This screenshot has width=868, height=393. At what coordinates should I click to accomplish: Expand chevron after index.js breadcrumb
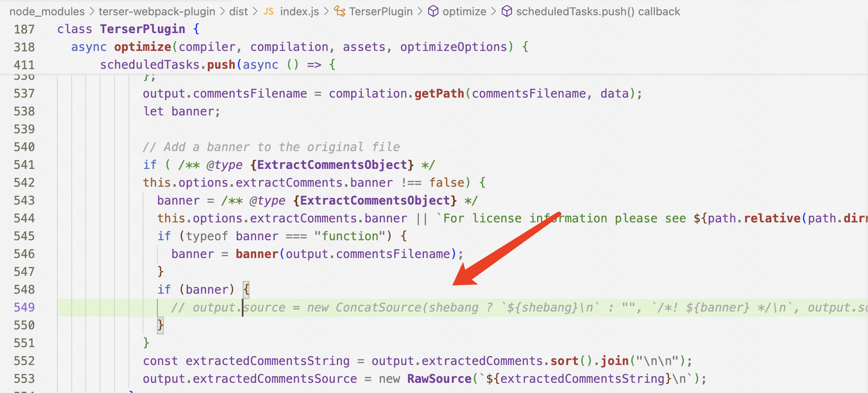pos(326,11)
